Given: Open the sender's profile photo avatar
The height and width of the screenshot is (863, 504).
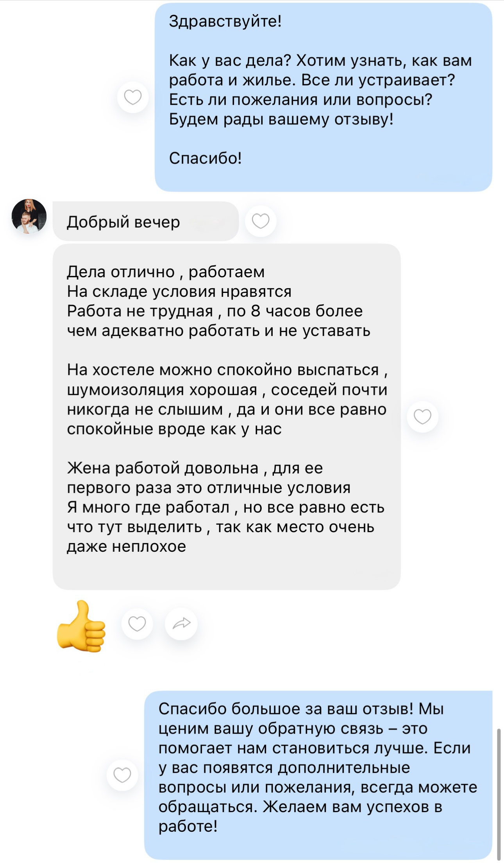Looking at the screenshot, I should [x=29, y=216].
